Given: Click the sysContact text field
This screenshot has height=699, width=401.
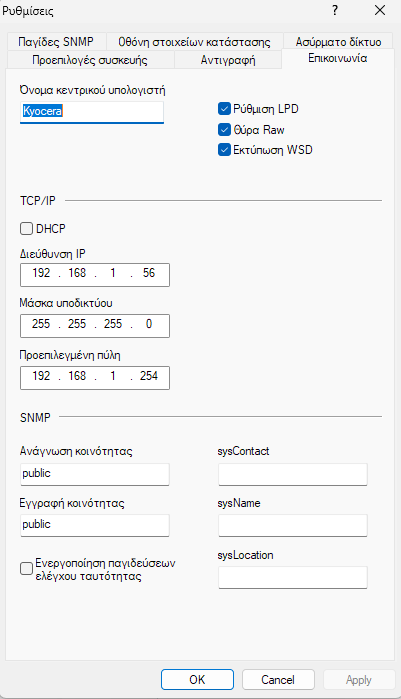Looking at the screenshot, I should (x=293, y=474).
